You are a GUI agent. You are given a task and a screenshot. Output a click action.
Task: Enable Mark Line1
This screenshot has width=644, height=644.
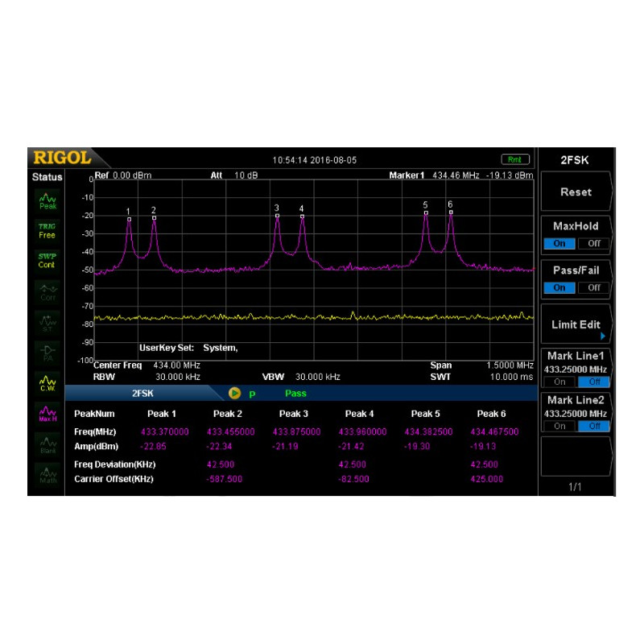[559, 381]
